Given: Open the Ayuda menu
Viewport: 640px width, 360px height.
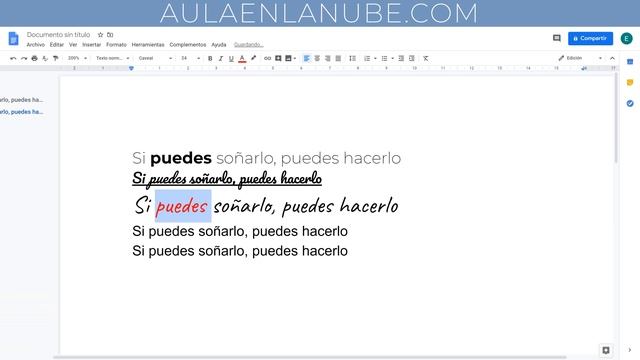Looking at the screenshot, I should [x=219, y=44].
